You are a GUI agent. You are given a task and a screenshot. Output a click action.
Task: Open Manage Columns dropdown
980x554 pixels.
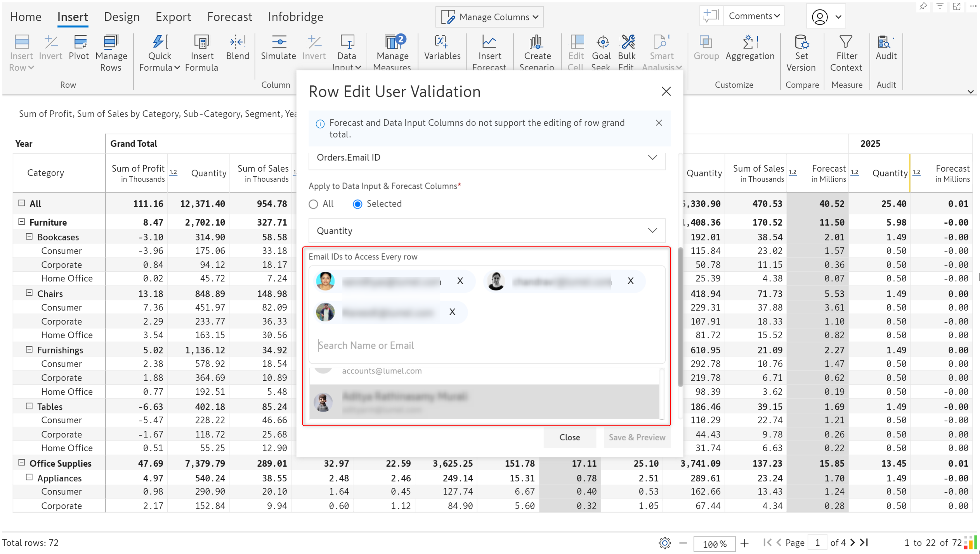pos(489,17)
